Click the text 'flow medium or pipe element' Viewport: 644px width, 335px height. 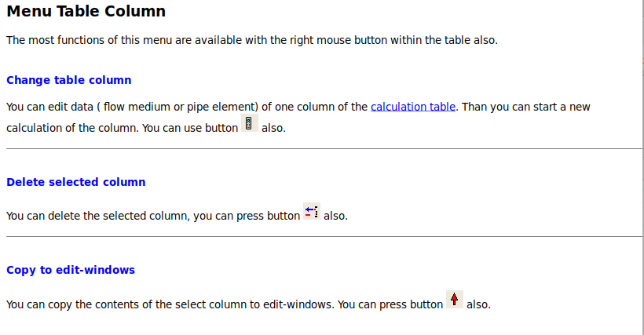(x=181, y=107)
